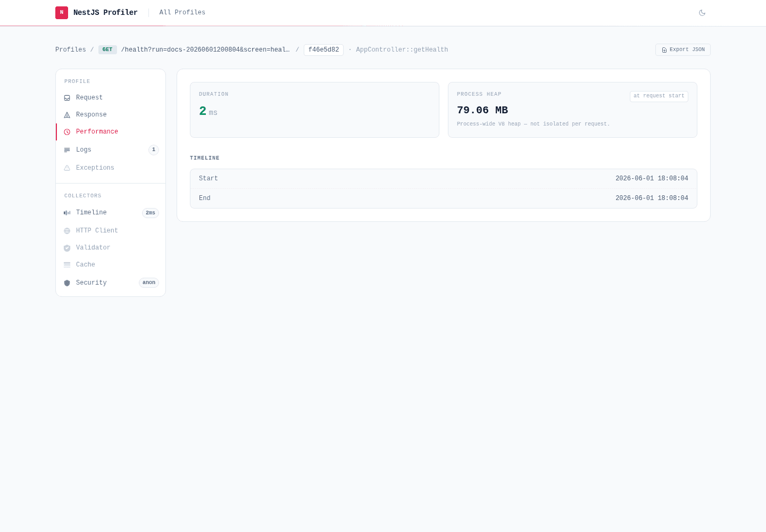Click the Timeline bars icon
766x532 pixels.
click(x=67, y=213)
